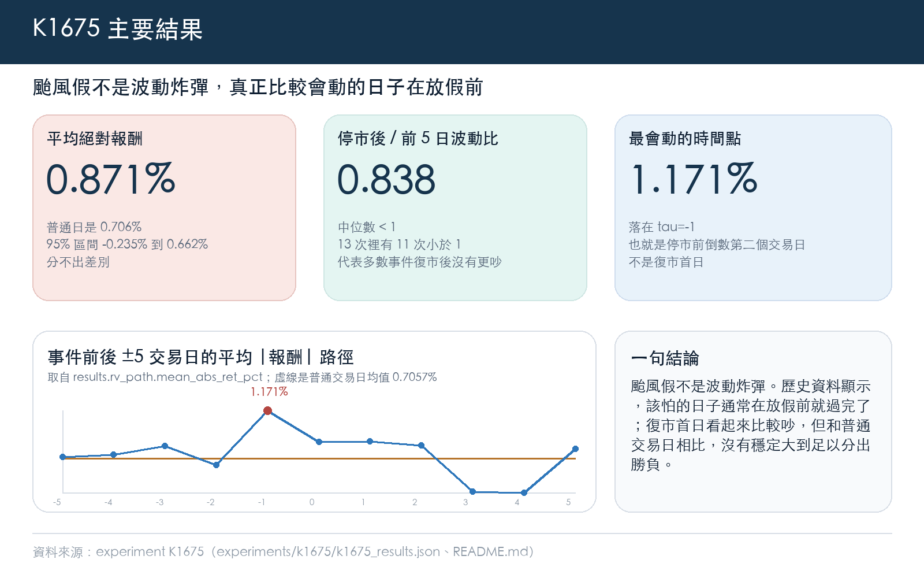Click the x-axis label 0
Viewport: 924px width, 578px height.
pos(312,502)
